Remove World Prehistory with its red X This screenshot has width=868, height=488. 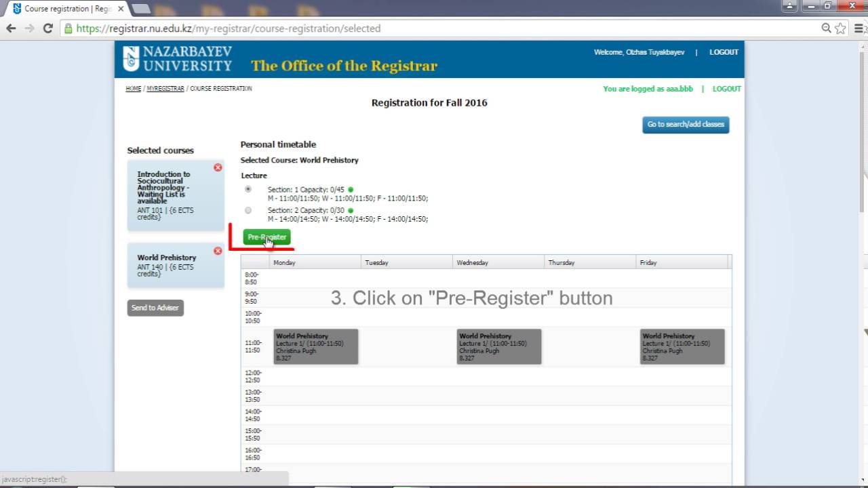coord(218,251)
